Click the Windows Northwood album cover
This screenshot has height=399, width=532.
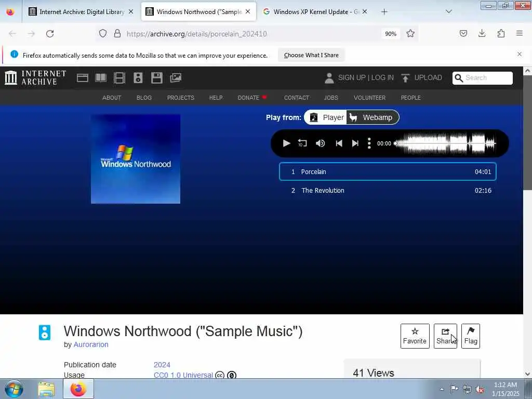tap(136, 159)
